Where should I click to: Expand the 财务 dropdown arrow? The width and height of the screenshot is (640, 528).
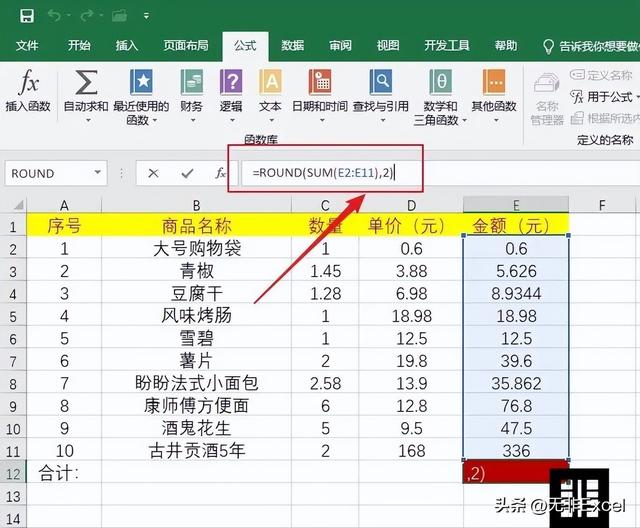coord(193,120)
